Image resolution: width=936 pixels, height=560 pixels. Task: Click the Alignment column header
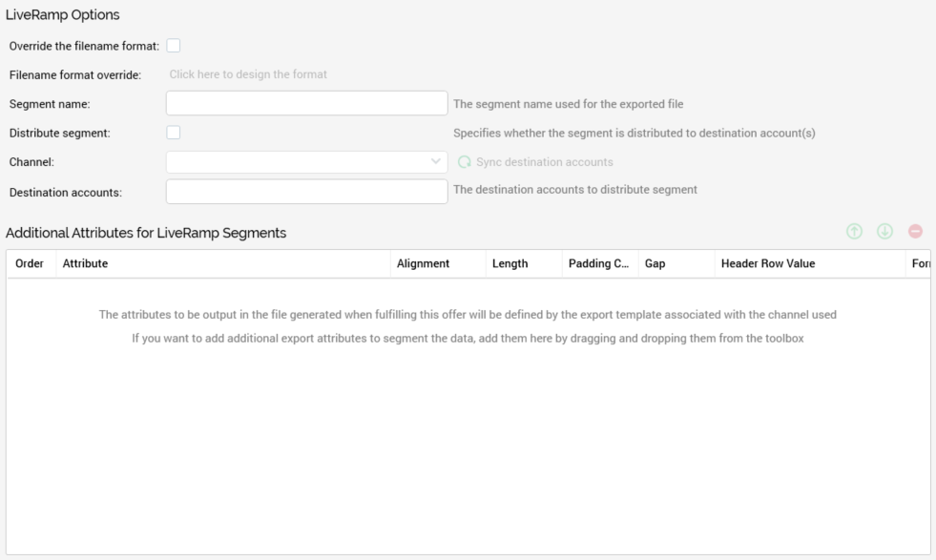pos(423,264)
